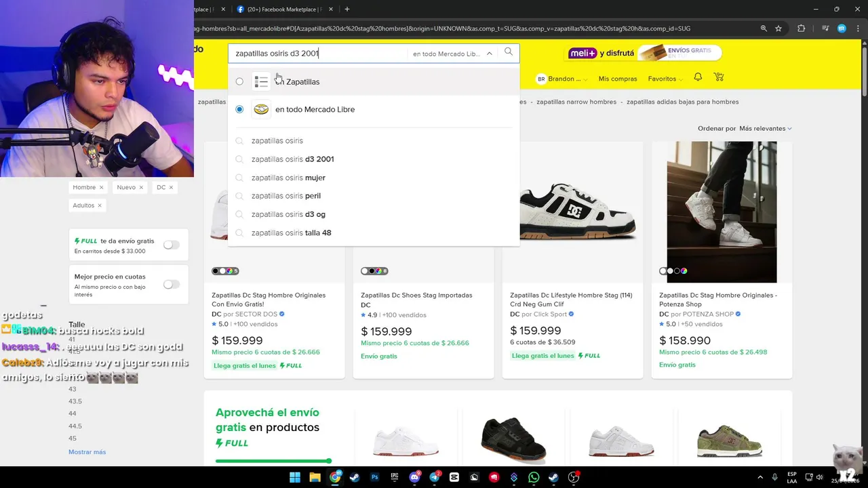Expand the Favoritos dropdown
Screen dimensions: 868x488
pos(665,79)
